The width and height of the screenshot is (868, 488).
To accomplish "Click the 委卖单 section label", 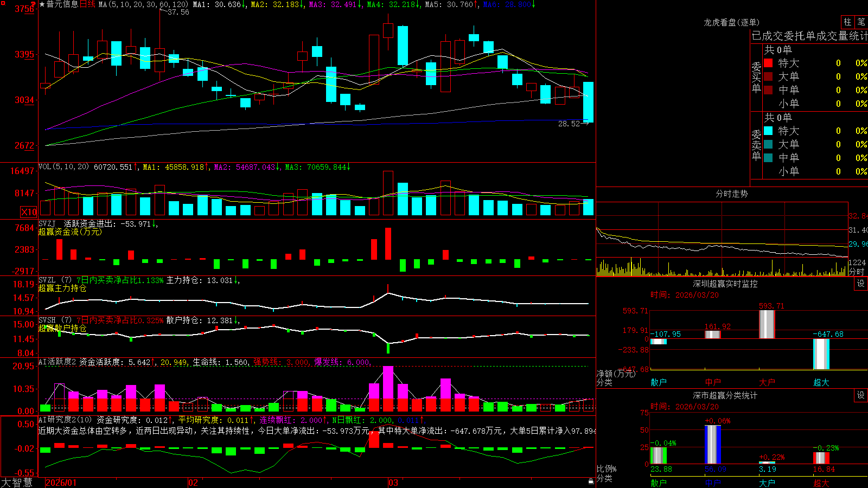I will [756, 145].
